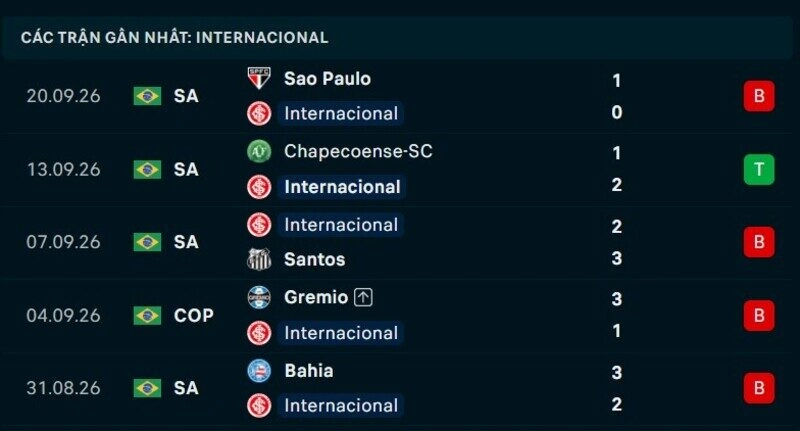Click the red B badge for the Santos match
The height and width of the screenshot is (431, 800).
click(x=759, y=242)
